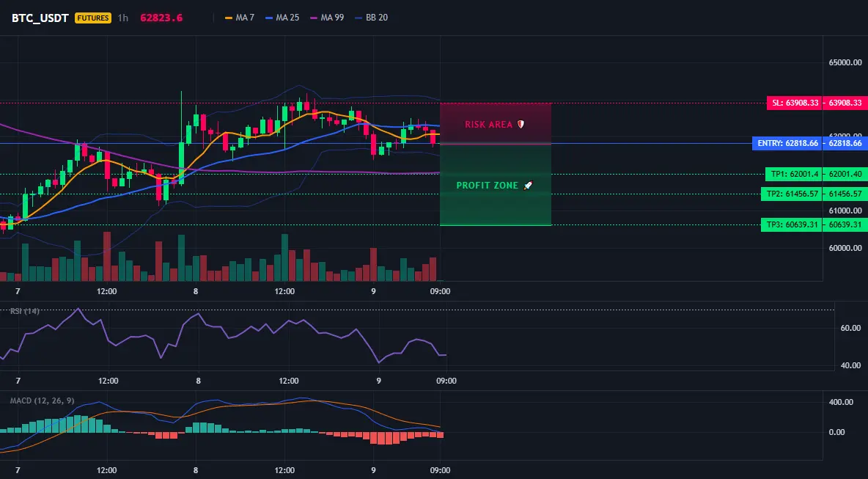Click the RSI axis value 40.00

point(851,365)
